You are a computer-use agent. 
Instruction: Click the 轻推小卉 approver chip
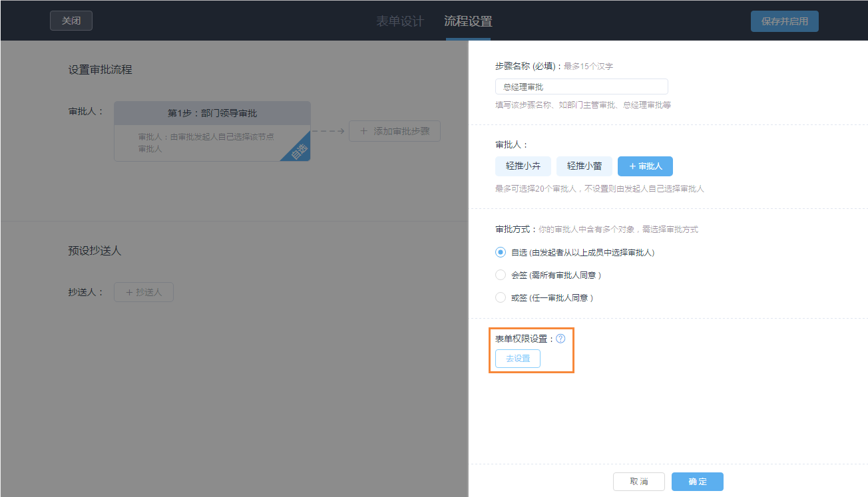click(x=523, y=166)
